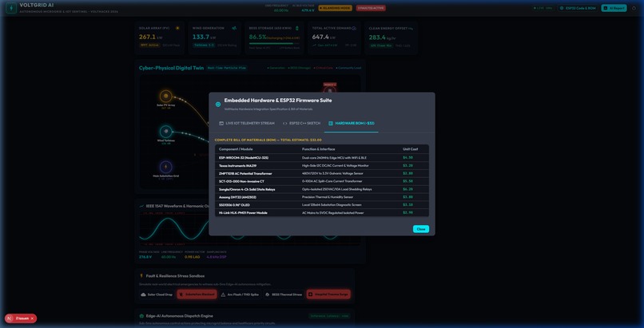Click the Function & Interface column header

(x=318, y=149)
